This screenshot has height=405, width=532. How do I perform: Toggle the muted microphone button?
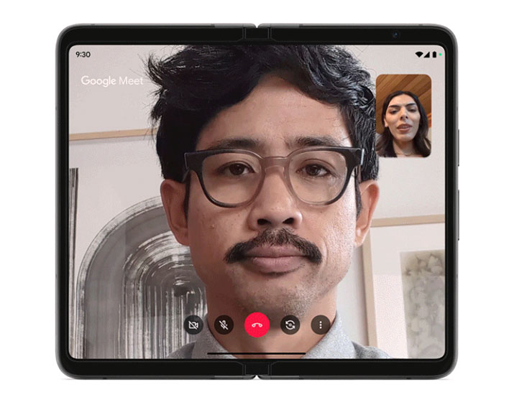pos(224,325)
